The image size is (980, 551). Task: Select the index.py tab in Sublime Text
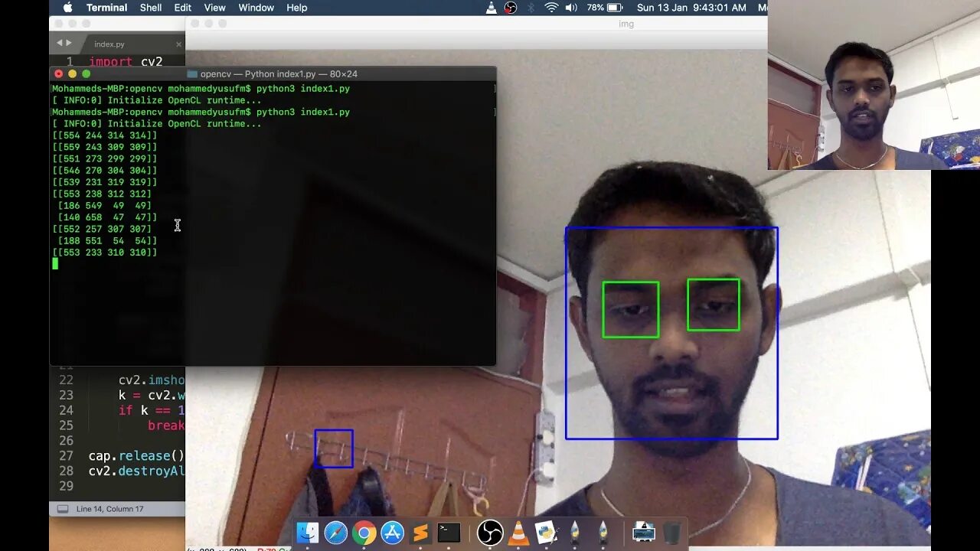(x=109, y=44)
